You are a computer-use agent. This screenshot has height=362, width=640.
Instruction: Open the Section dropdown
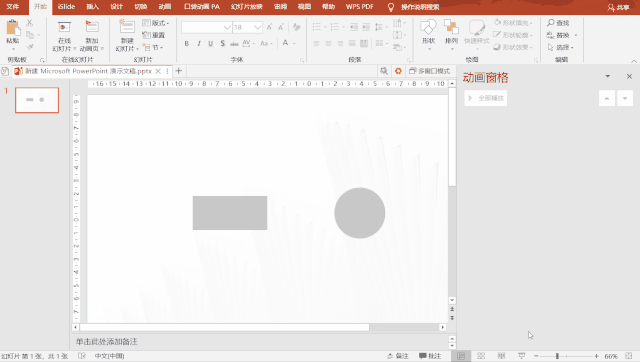click(x=153, y=47)
